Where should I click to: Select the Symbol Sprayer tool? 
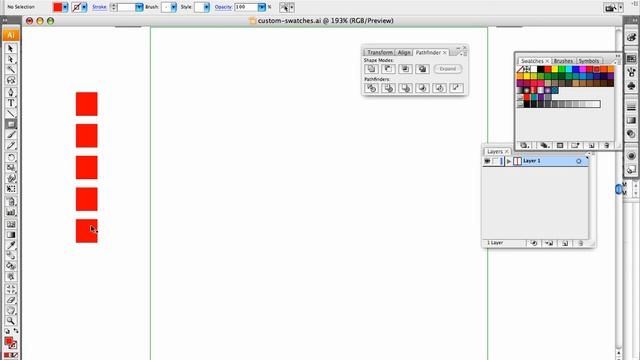(11, 201)
